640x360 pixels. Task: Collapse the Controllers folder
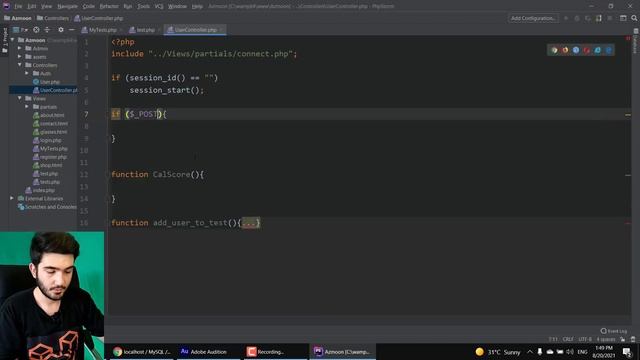click(x=20, y=65)
